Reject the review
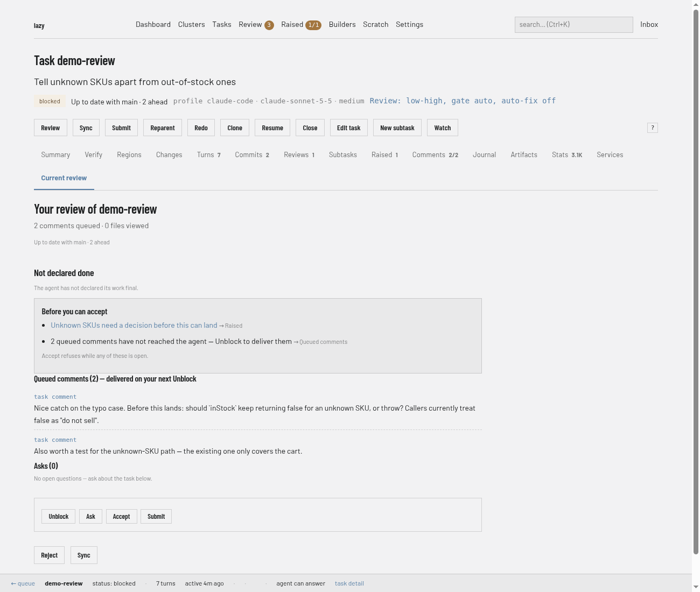This screenshot has width=700, height=592. (x=50, y=555)
